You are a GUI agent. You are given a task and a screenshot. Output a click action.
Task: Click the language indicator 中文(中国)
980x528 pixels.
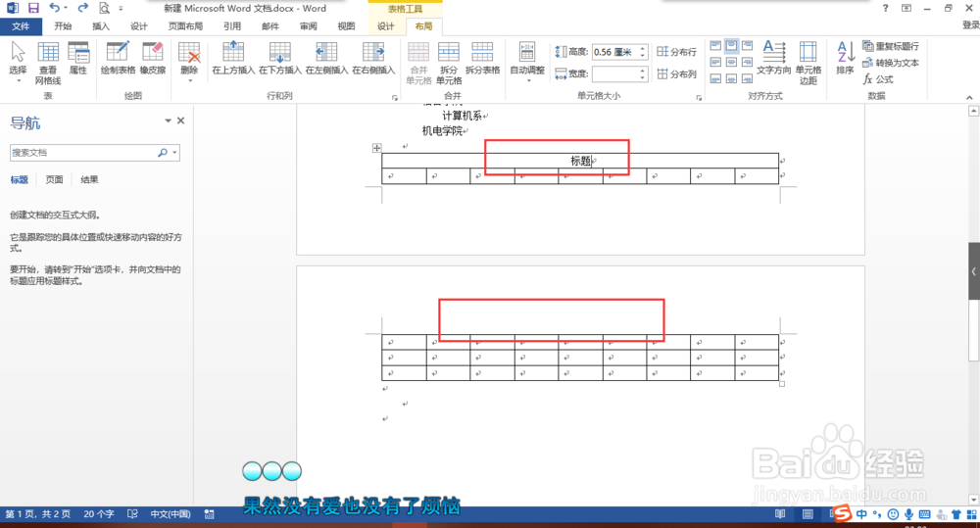click(170, 513)
